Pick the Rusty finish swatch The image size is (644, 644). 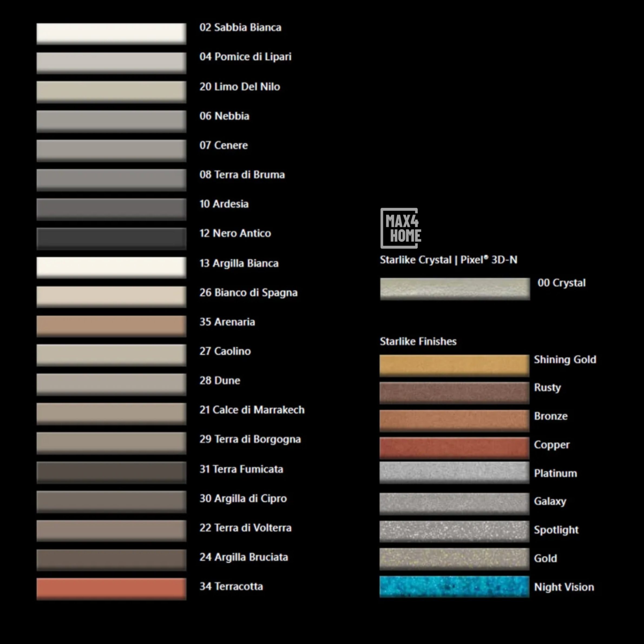pos(454,393)
